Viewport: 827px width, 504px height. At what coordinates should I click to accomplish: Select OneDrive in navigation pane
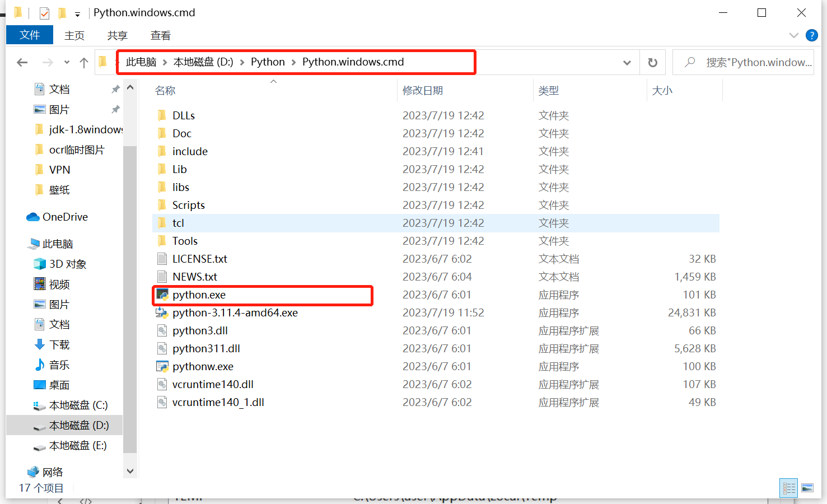pyautogui.click(x=65, y=217)
